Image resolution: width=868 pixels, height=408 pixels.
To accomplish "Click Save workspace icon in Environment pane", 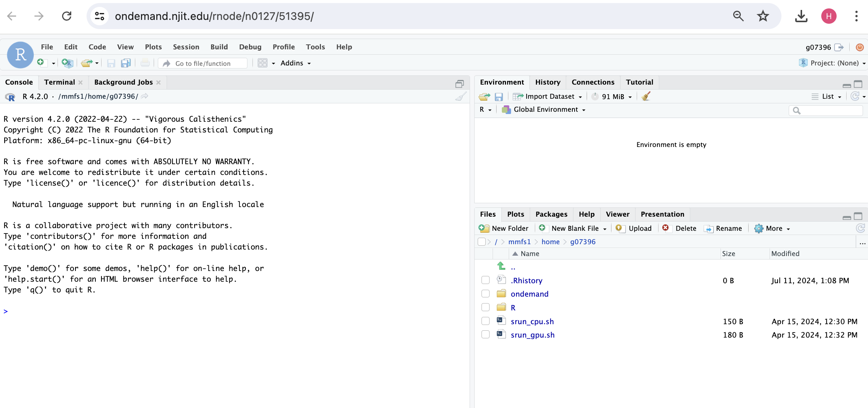I will click(x=499, y=97).
